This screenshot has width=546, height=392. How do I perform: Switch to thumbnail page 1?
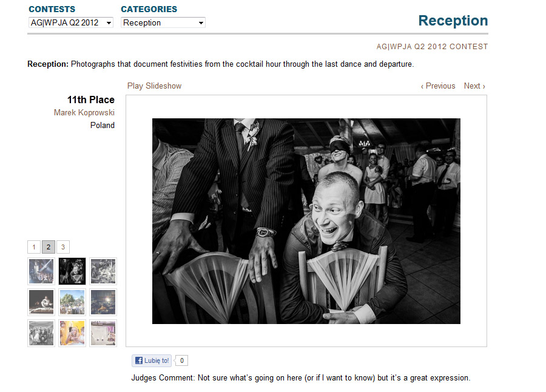34,247
